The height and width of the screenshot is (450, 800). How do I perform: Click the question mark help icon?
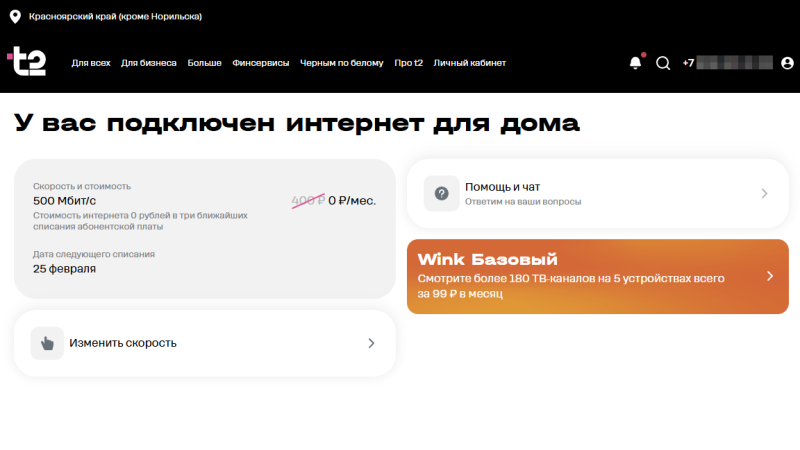coord(441,193)
